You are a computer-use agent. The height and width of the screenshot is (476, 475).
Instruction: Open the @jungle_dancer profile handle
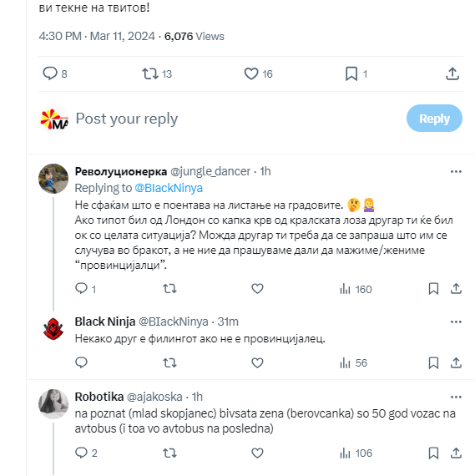(x=210, y=171)
